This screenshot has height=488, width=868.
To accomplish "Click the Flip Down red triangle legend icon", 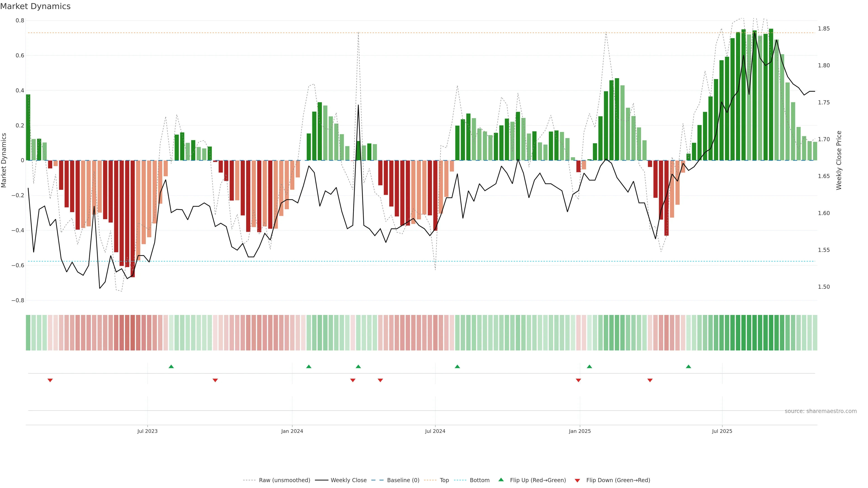I will (577, 480).
